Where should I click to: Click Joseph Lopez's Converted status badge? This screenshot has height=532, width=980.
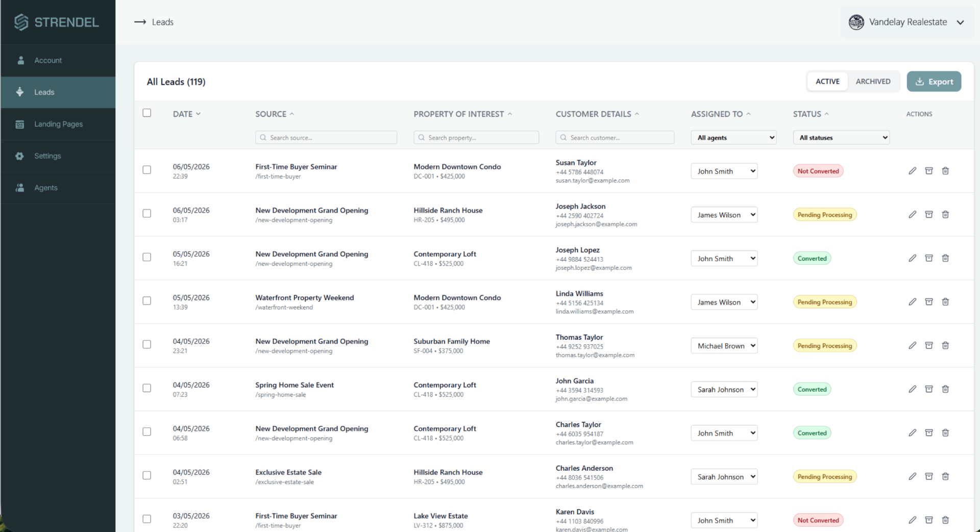pyautogui.click(x=812, y=259)
